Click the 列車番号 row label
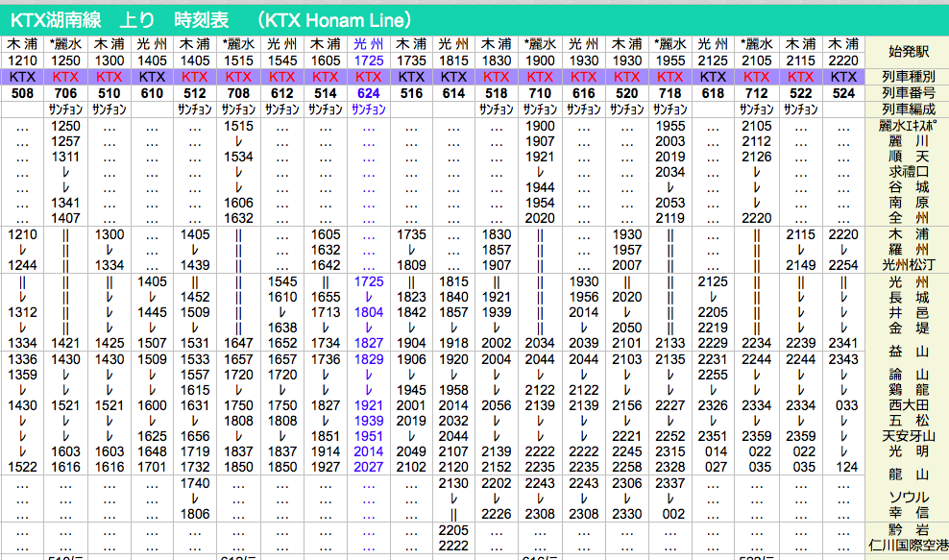949x560 pixels. [909, 93]
